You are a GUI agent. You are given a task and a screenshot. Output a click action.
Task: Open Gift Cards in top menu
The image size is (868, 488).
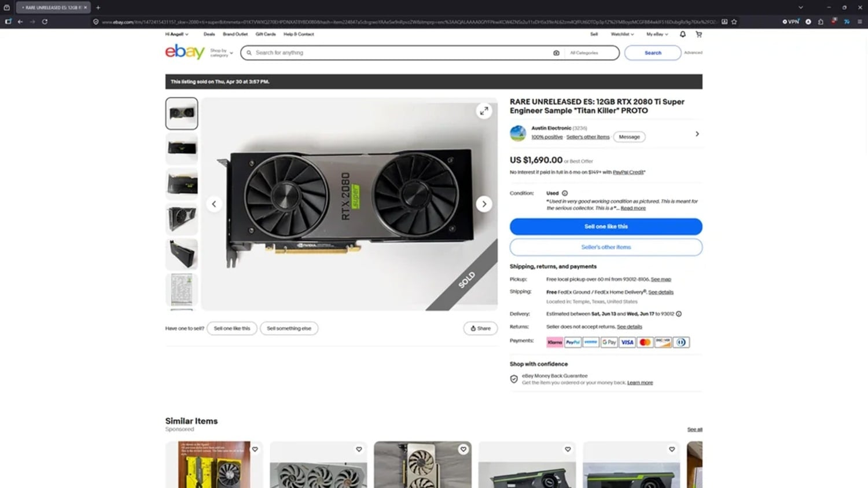click(266, 34)
